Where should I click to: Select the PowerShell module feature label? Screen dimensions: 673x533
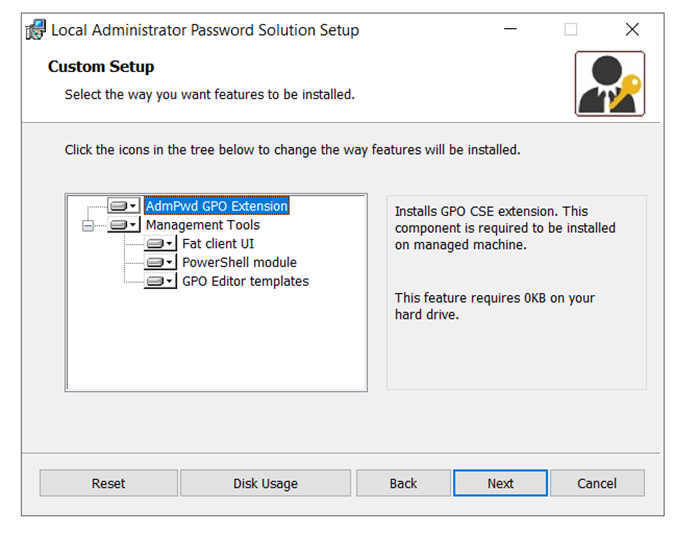coord(239,262)
